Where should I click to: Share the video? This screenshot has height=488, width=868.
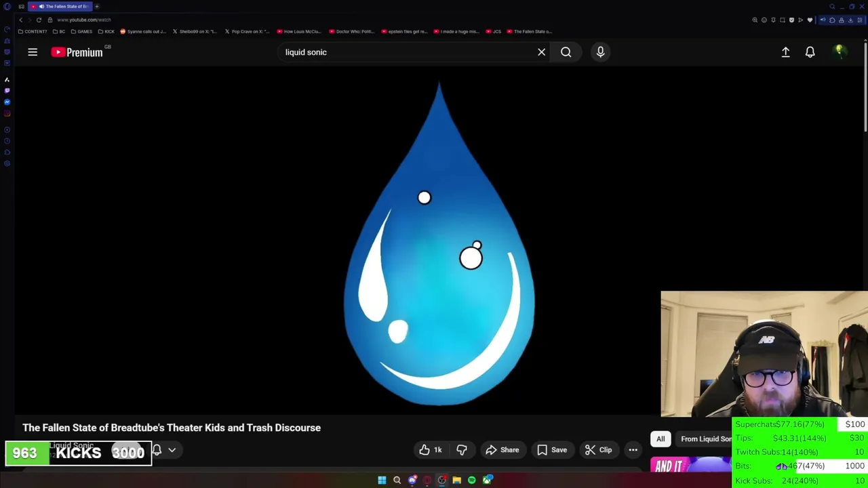(502, 450)
